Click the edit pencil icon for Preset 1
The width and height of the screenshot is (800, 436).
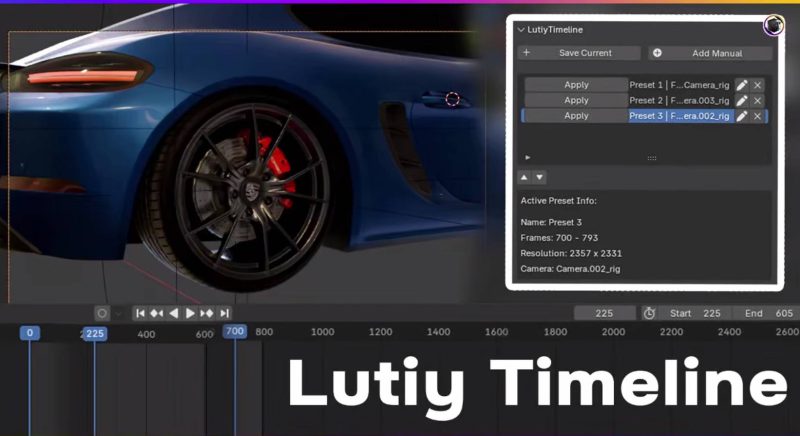[x=742, y=85]
